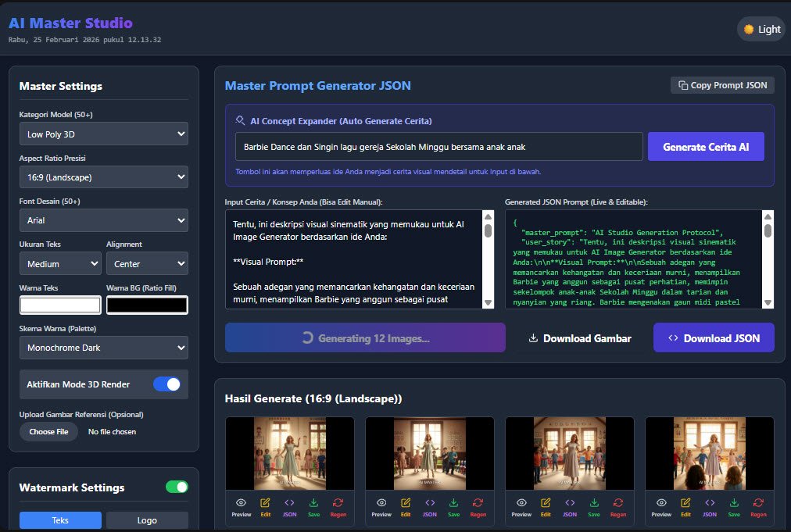Screen dimensions: 791x532
Task: Click the Input Cerita scrollbar down arrow
Action: pyautogui.click(x=489, y=302)
